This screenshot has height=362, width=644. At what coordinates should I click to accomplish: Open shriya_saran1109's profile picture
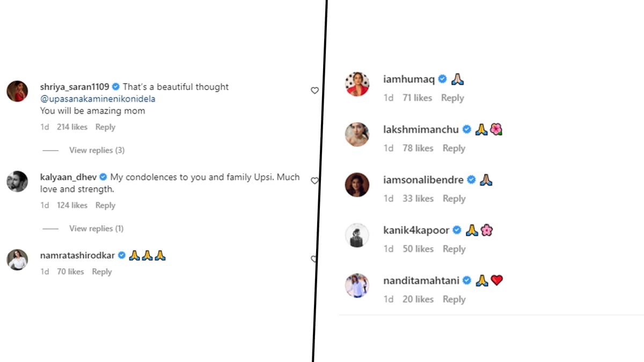tap(17, 91)
